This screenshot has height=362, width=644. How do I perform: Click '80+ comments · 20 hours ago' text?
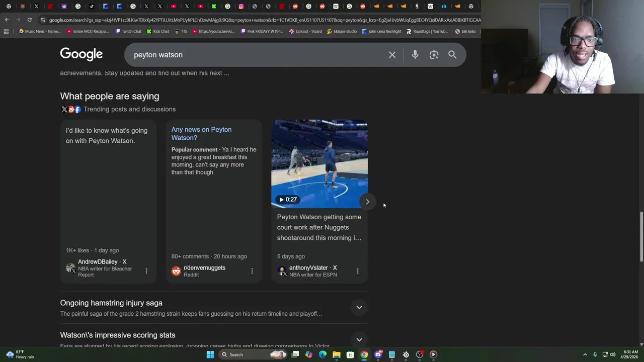pyautogui.click(x=209, y=256)
